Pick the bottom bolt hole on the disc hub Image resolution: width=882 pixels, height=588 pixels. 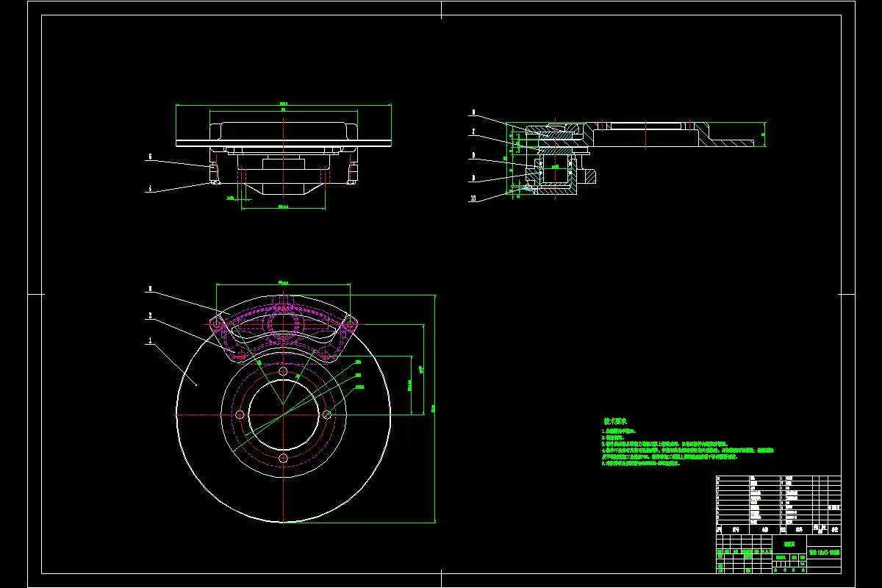(283, 459)
